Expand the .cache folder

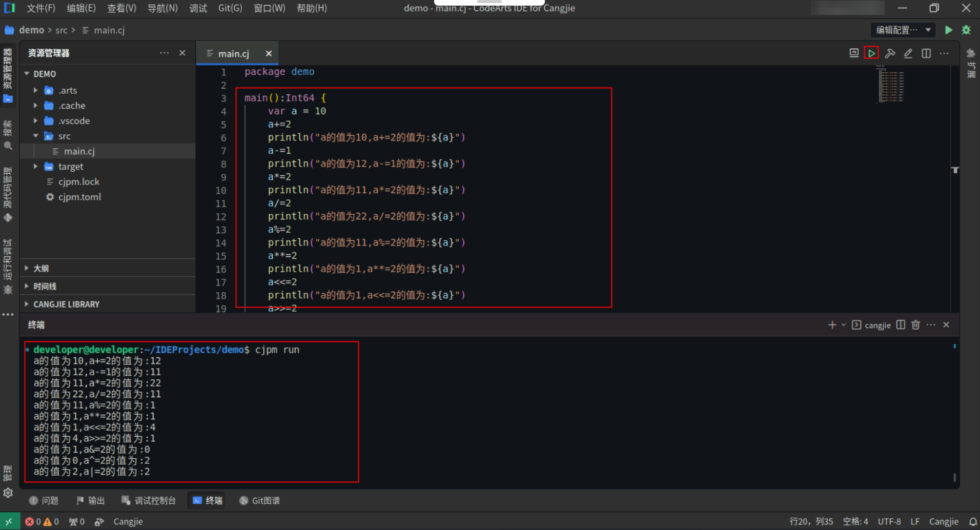coord(35,106)
